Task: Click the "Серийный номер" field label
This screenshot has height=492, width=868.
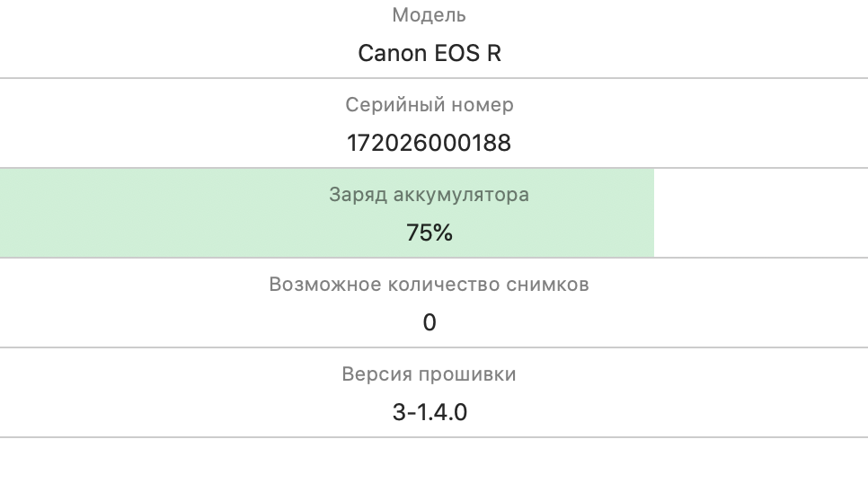Action: [430, 105]
